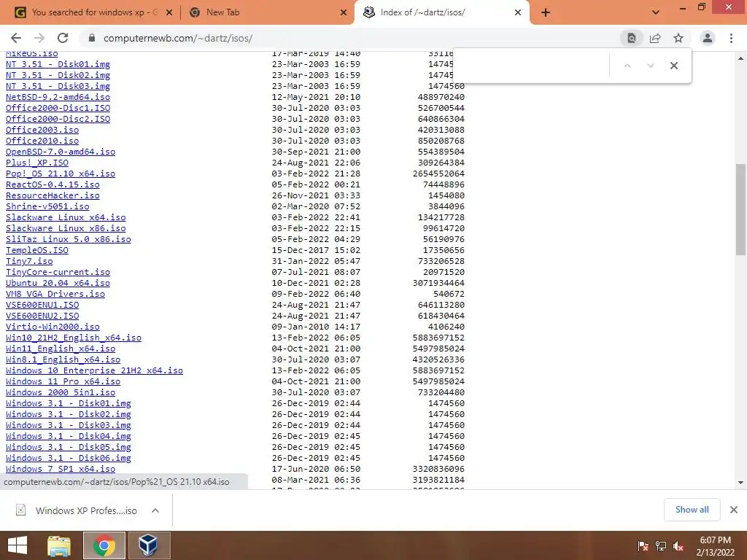Go to previous find result
The height and width of the screenshot is (560, 747).
[627, 66]
